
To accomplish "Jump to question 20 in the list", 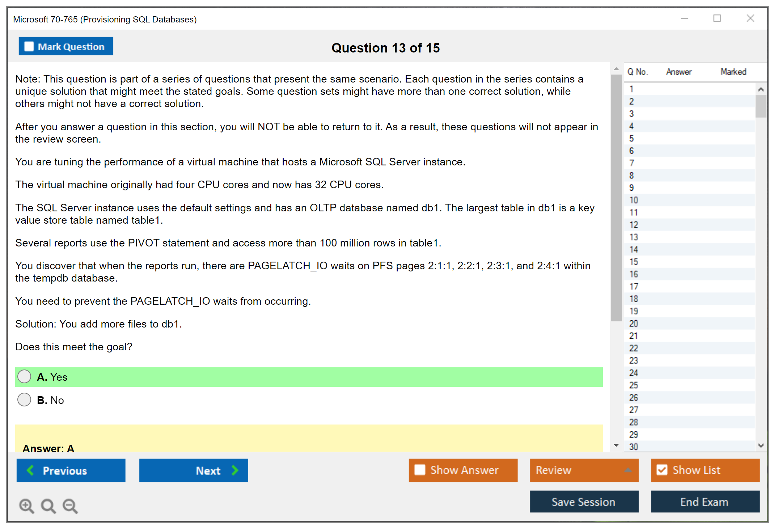I will [634, 324].
